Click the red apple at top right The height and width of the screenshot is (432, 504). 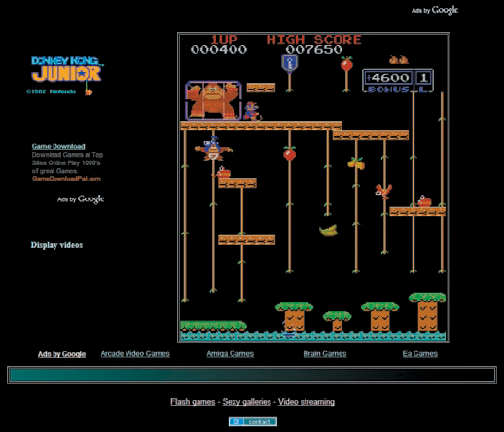tap(346, 64)
